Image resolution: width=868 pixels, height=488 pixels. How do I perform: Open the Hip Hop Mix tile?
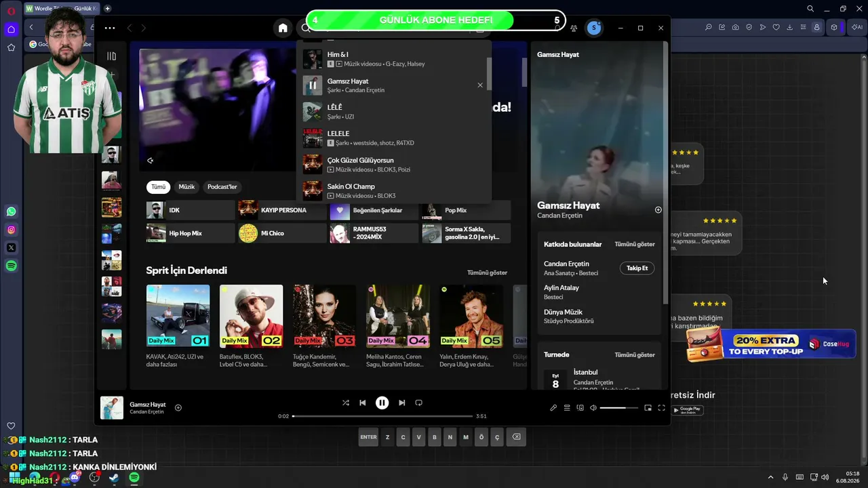tap(190, 233)
